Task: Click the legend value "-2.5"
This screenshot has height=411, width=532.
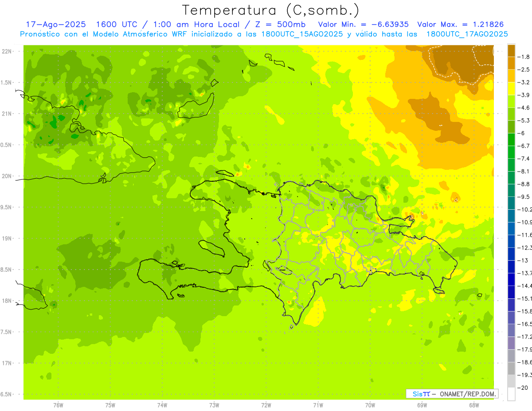Action: point(524,70)
